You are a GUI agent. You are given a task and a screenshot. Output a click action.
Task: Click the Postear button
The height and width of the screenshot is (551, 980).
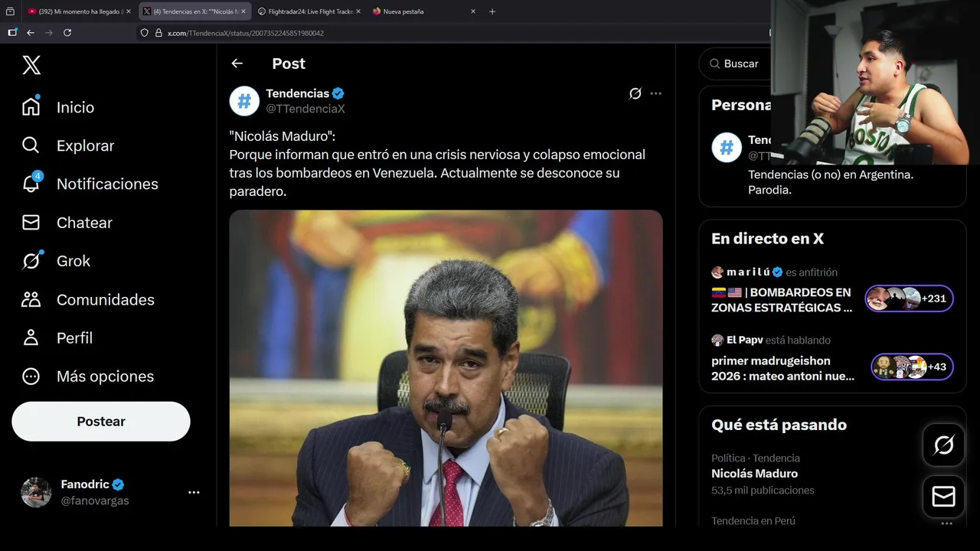(x=101, y=422)
